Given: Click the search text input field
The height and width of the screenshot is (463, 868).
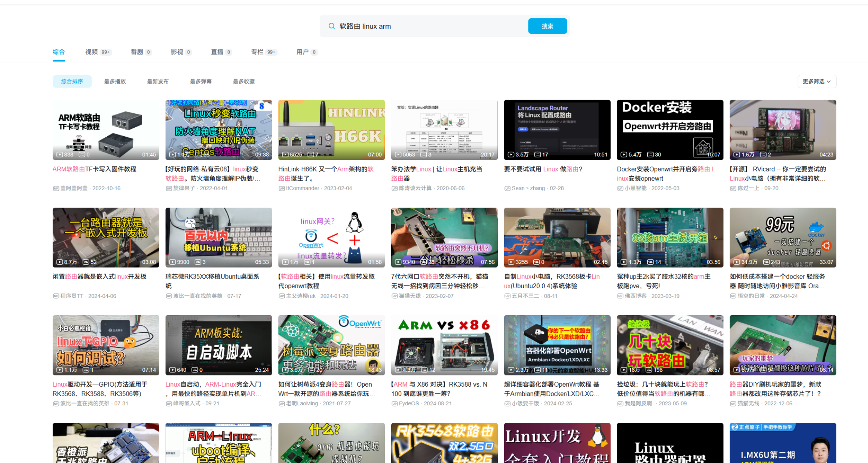Looking at the screenshot, I should (x=430, y=26).
